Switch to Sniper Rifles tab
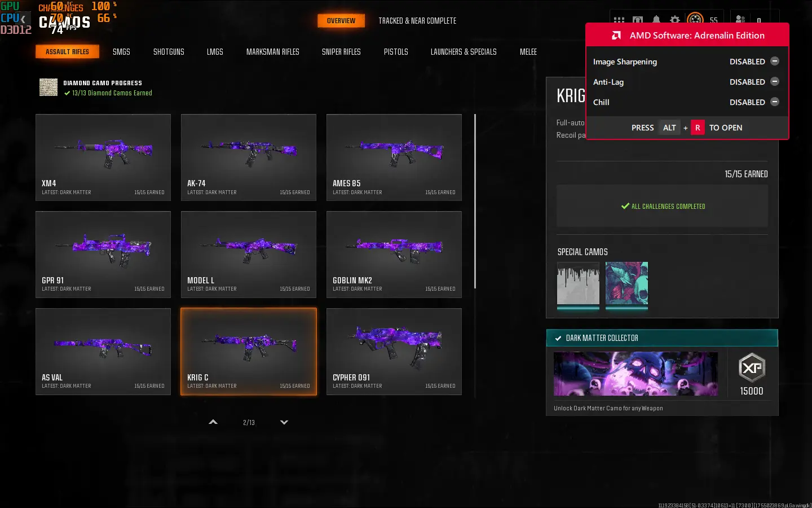This screenshot has width=812, height=508. pyautogui.click(x=341, y=52)
